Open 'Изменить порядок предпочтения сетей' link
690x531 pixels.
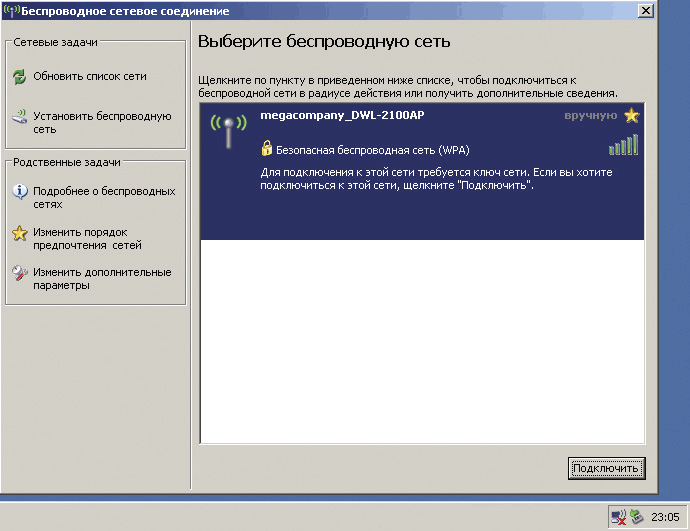(88, 238)
